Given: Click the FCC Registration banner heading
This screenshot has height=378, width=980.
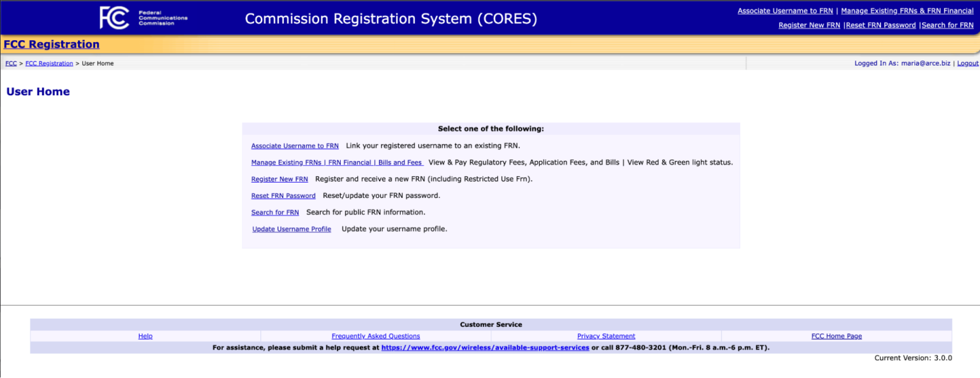Looking at the screenshot, I should (x=51, y=43).
